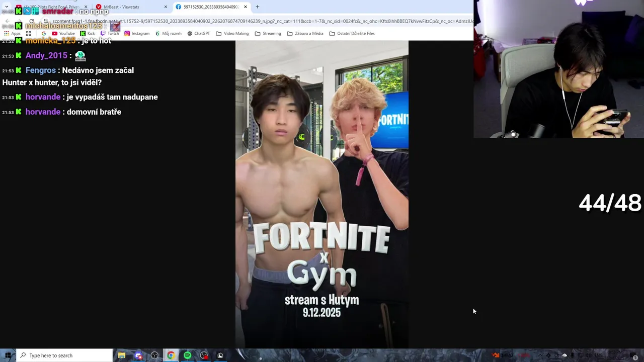Click horvande message 'je vypadáš tam nadupane'

112,97
